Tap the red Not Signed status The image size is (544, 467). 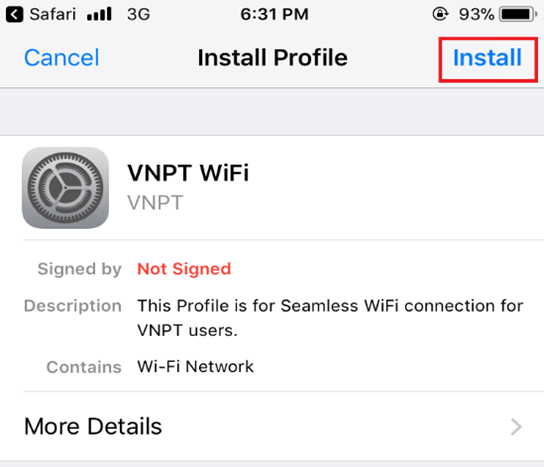pos(184,269)
